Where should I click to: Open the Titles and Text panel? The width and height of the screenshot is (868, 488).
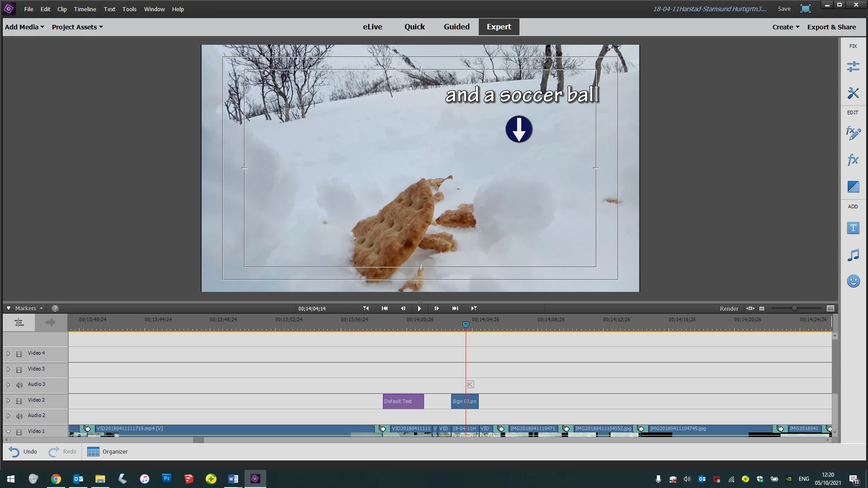(853, 228)
